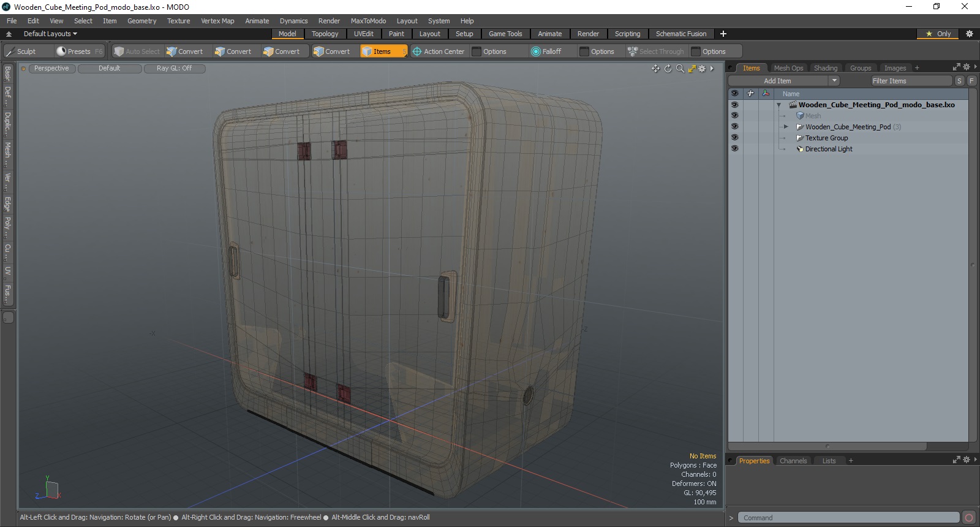Toggle visibility of the Mesh item
980x527 pixels.
(x=734, y=116)
